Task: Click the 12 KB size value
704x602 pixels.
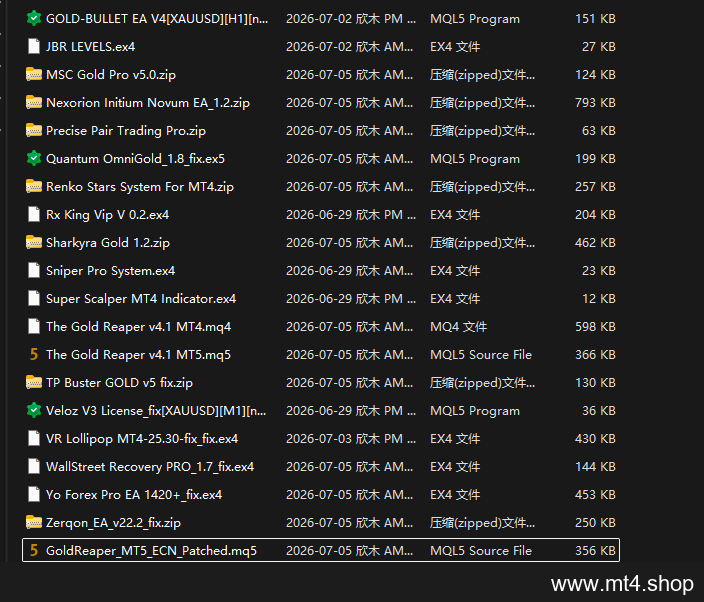Action: pos(599,299)
